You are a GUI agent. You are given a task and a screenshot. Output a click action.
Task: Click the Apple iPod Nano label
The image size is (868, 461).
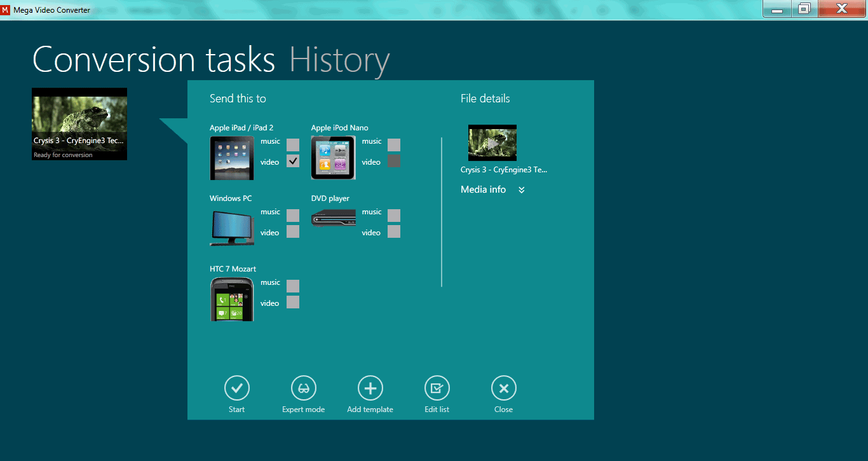340,128
